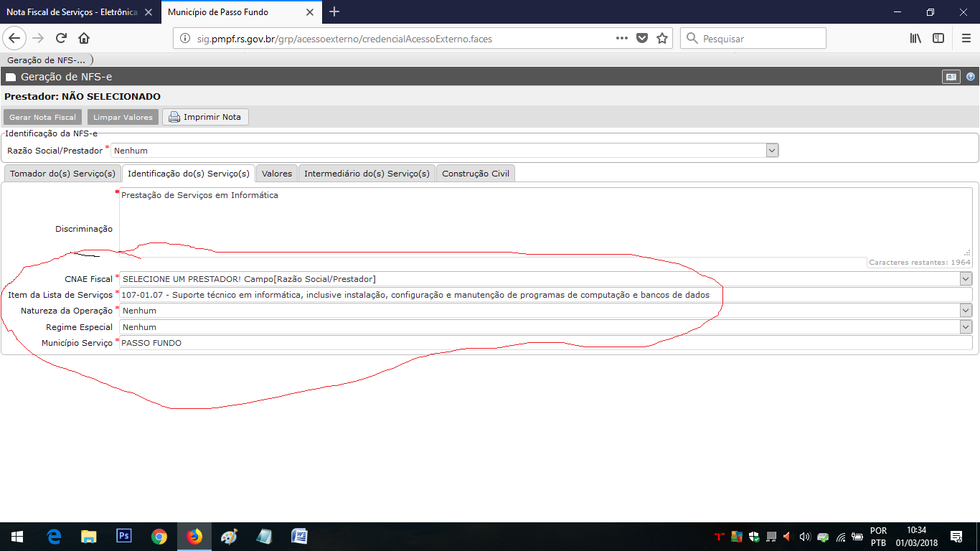Open Photoshop from the taskbar
The image size is (980, 551).
pyautogui.click(x=123, y=537)
